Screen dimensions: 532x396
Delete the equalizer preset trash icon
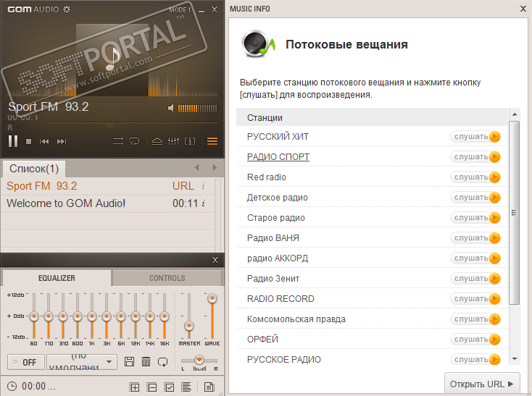(x=146, y=362)
